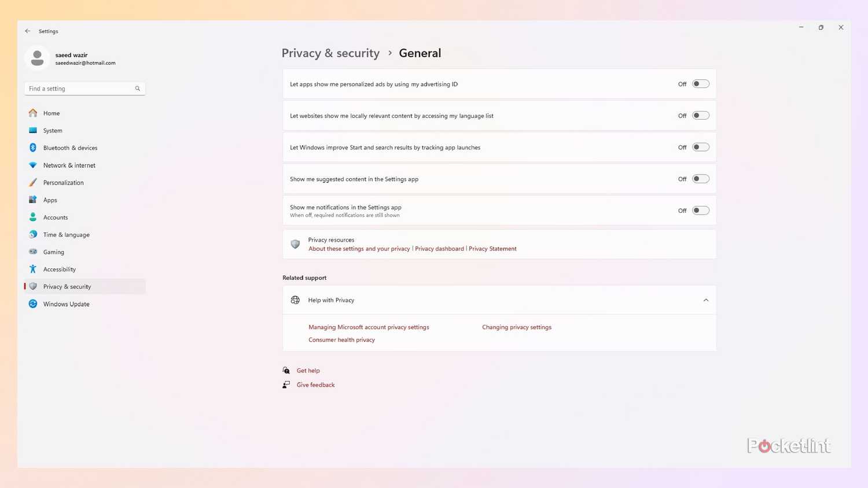Open the Privacy Statement link

[492, 248]
